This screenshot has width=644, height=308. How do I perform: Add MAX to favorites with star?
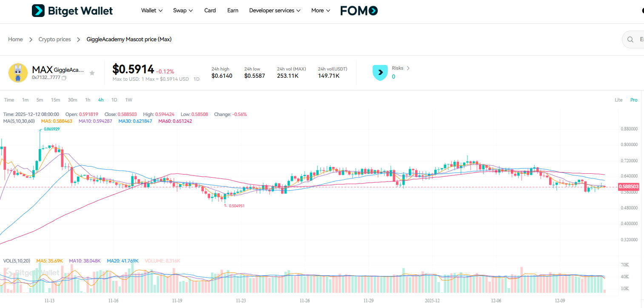click(x=92, y=73)
